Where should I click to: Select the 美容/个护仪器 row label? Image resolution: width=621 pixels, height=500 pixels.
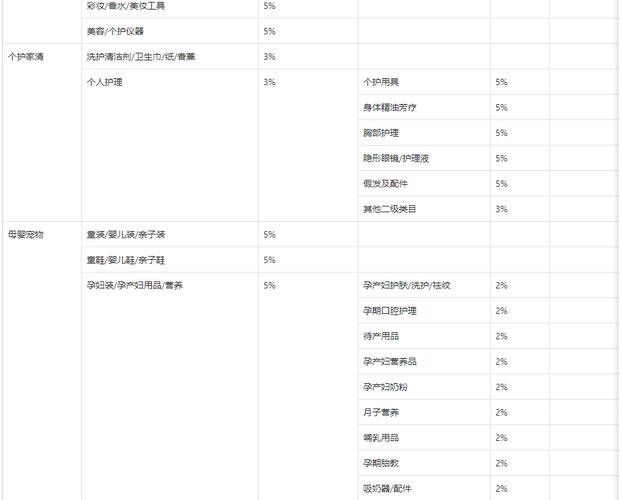[116, 31]
